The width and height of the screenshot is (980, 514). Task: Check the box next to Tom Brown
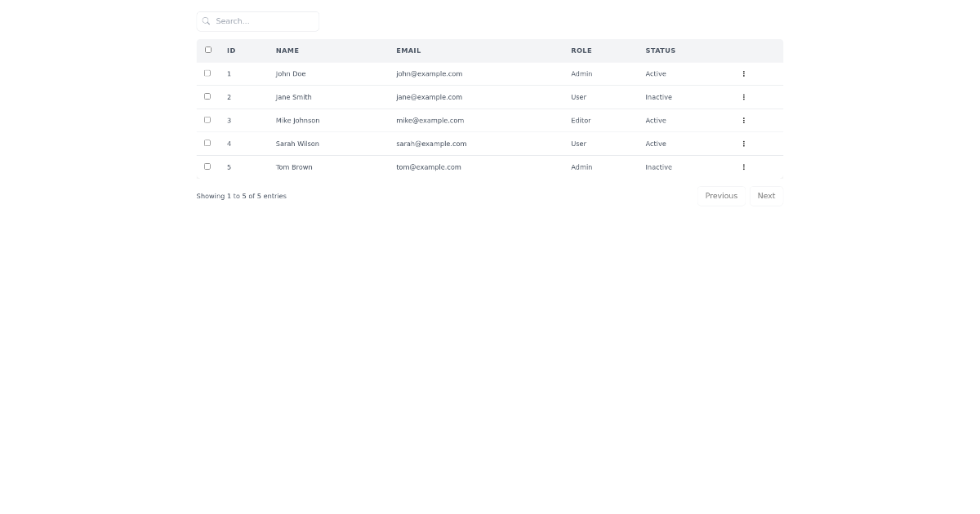point(207,166)
